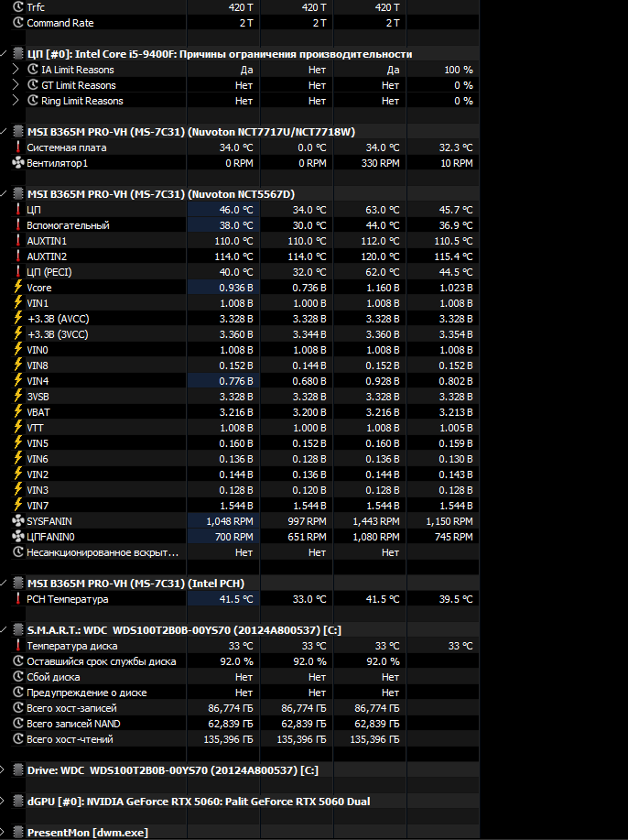
Task: Collapse the Nuvoton NCT7717U/NCT7718W sensor section
Action: coord(4,132)
